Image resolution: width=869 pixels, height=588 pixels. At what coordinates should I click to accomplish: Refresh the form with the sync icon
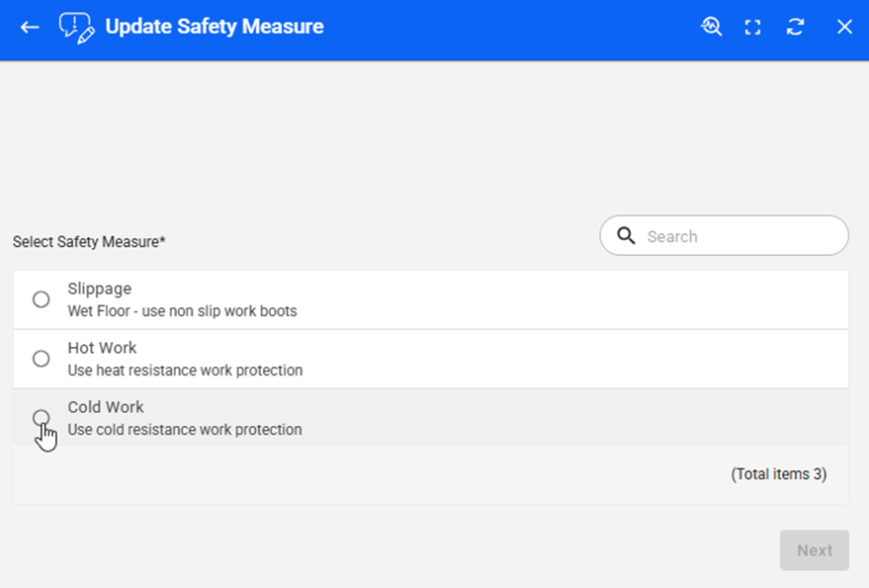(795, 27)
